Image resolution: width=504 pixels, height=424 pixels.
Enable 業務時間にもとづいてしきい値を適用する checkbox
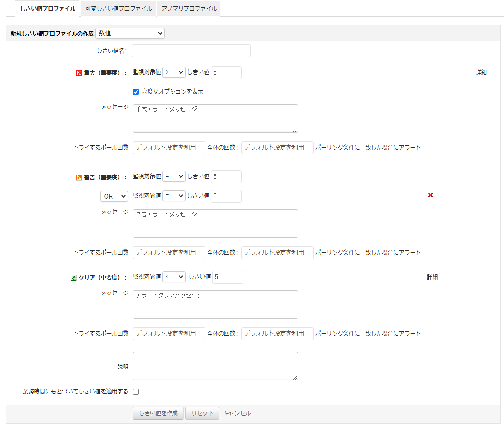pyautogui.click(x=136, y=392)
